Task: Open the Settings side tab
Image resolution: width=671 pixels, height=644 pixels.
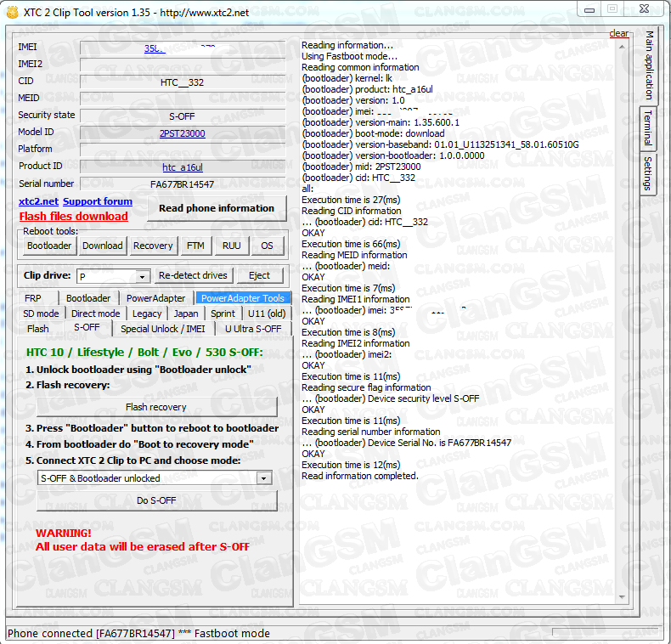Action: point(648,173)
